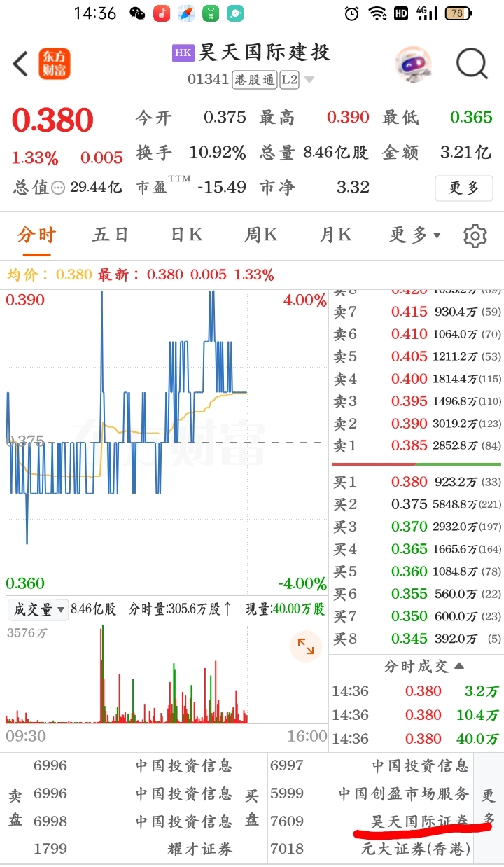Viewport: 504px width, 867px height.
Task: Tap broker 5999 中国创盈市场服务
Action: coord(370,793)
